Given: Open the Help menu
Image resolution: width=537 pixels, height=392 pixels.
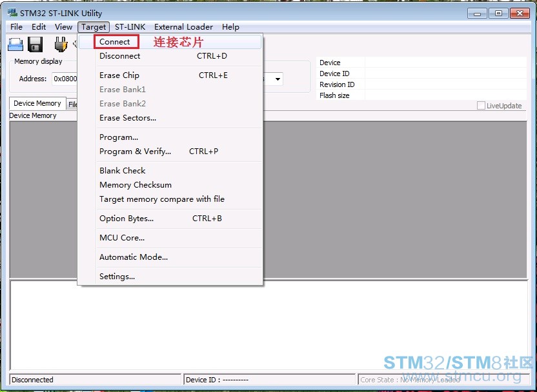Looking at the screenshot, I should [230, 27].
